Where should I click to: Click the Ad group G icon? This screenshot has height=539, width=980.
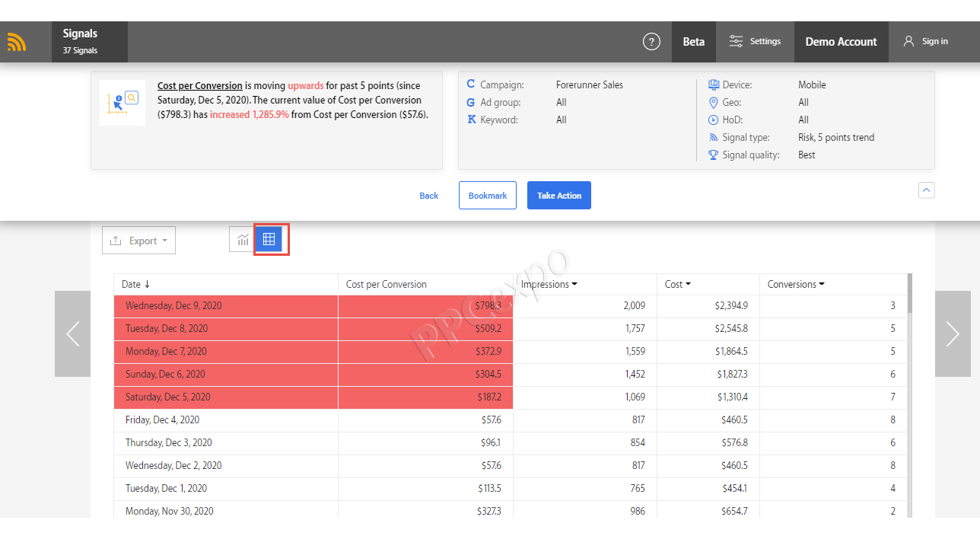point(471,102)
